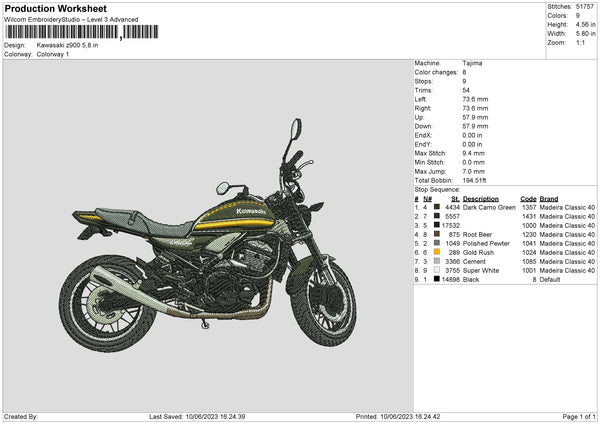Click the 'Super White' description text

coord(481,271)
